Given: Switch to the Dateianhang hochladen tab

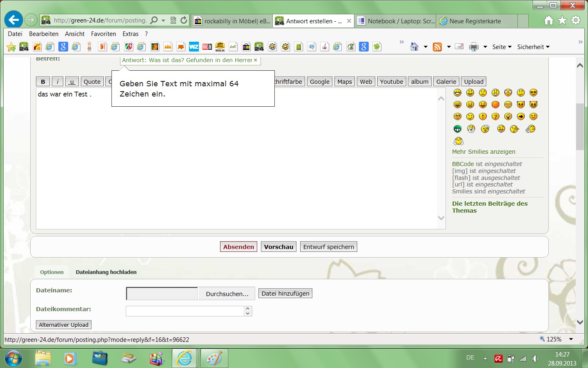Looking at the screenshot, I should click(x=106, y=272).
